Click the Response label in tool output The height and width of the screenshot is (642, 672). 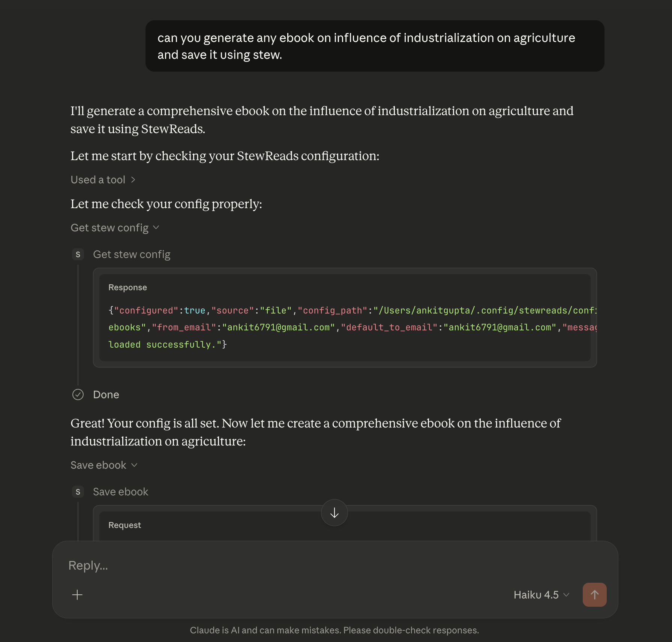[127, 288]
